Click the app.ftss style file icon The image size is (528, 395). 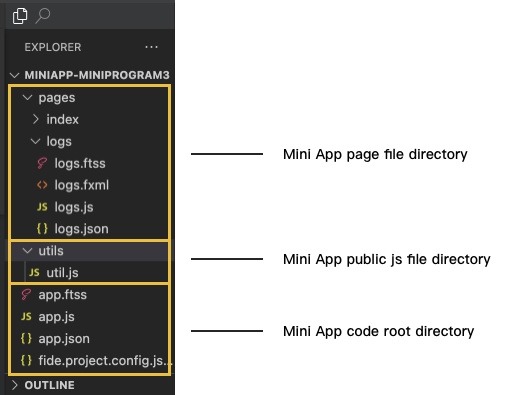tap(26, 295)
